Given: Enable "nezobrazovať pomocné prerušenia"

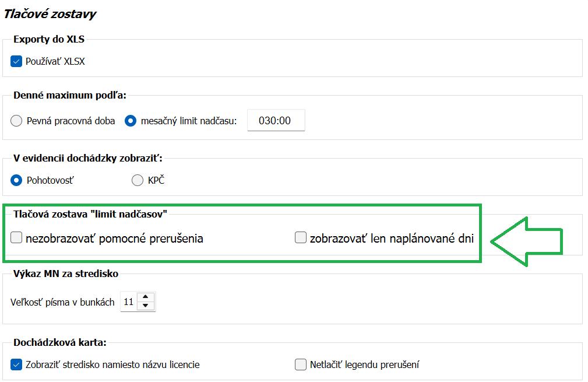Looking at the screenshot, I should coord(16,238).
